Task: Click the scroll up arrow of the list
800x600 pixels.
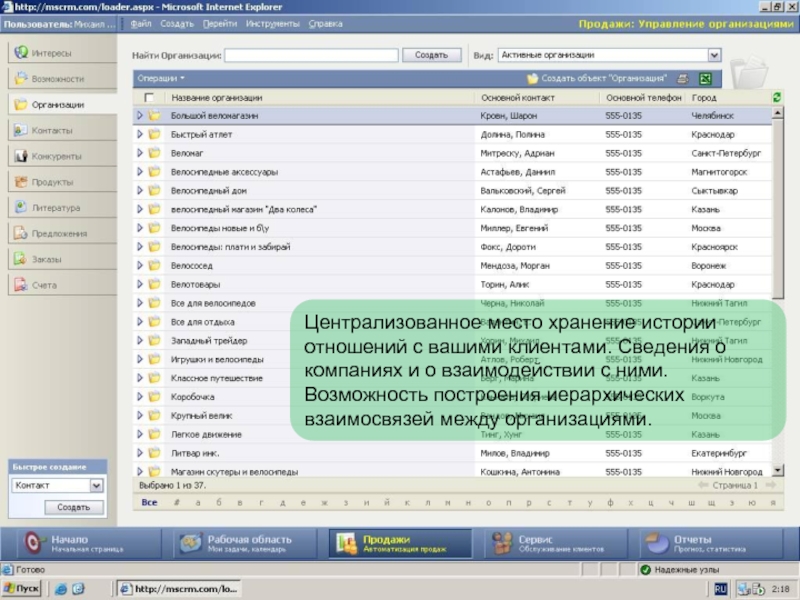Action: pos(777,113)
